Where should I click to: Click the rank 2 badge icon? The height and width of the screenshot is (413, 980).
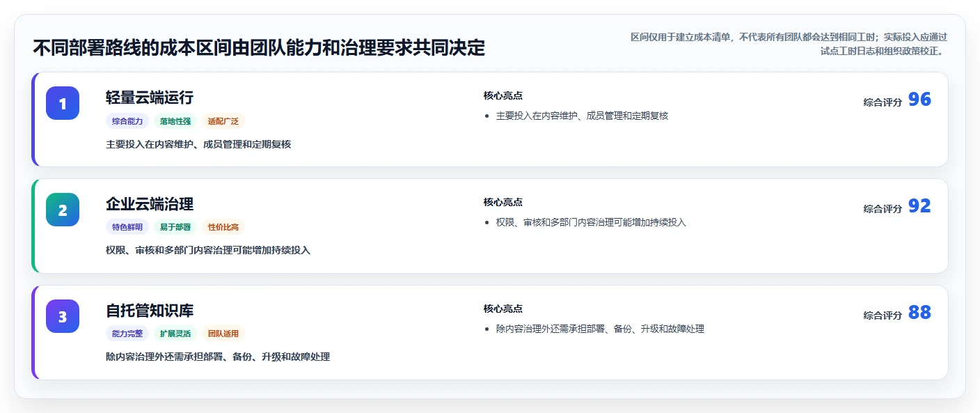(x=63, y=210)
